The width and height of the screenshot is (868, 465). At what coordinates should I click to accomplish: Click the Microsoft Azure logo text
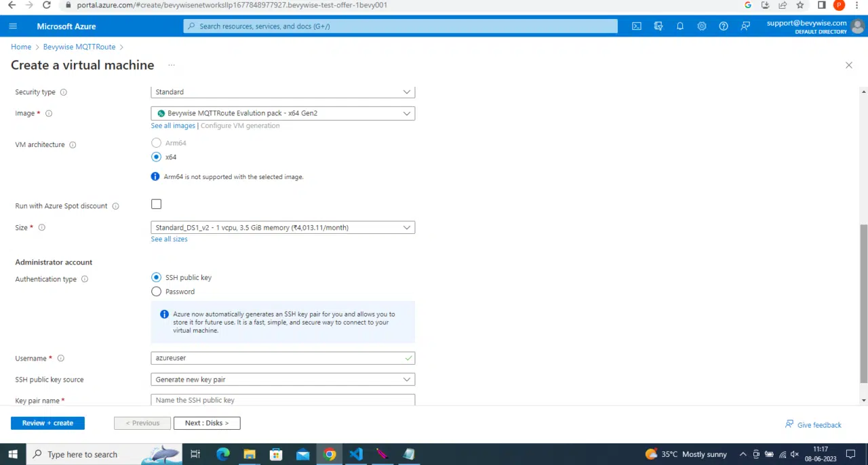[x=66, y=26]
